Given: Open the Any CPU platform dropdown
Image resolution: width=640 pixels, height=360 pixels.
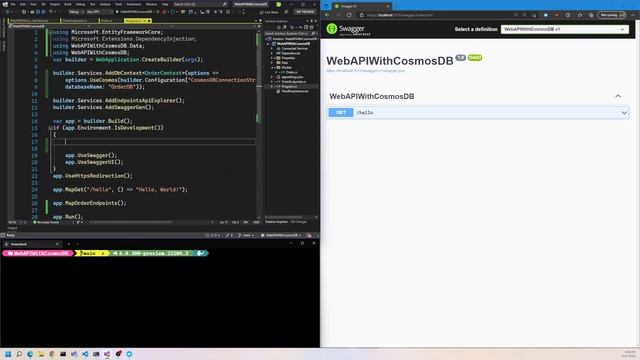Looking at the screenshot, I should [100, 12].
